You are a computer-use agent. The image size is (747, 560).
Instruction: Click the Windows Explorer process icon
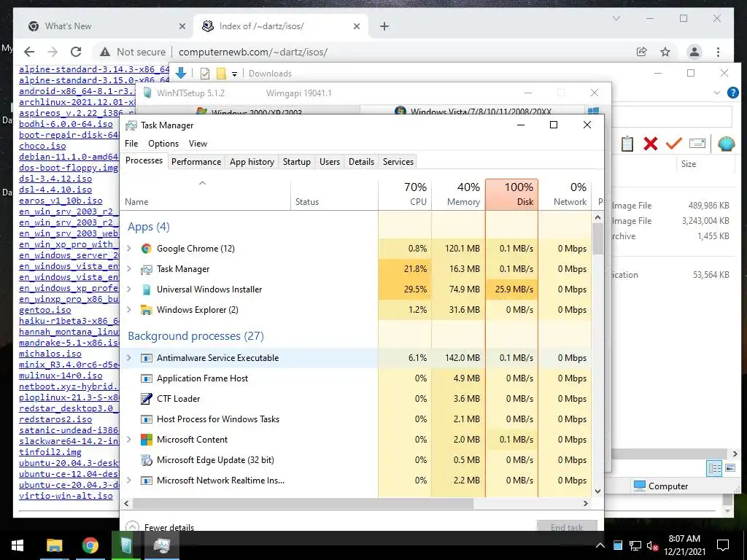pos(146,310)
